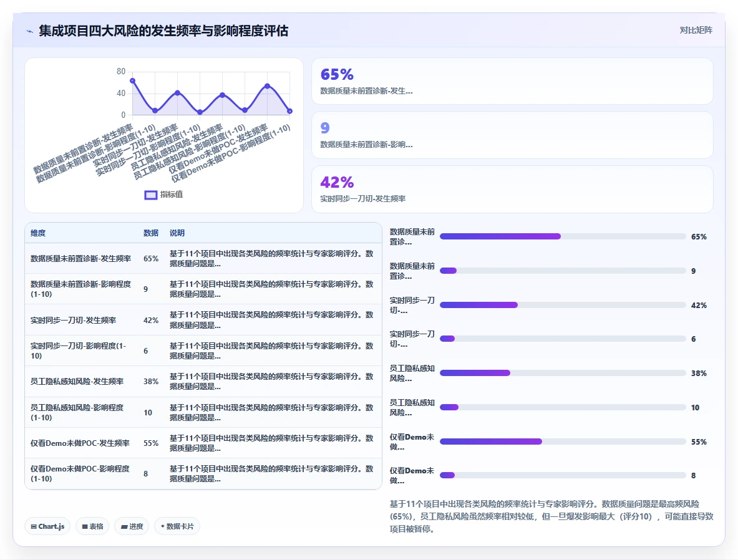Screen dimensions: 738x560
Task: Click the 进度 tag
Action: pos(132,526)
